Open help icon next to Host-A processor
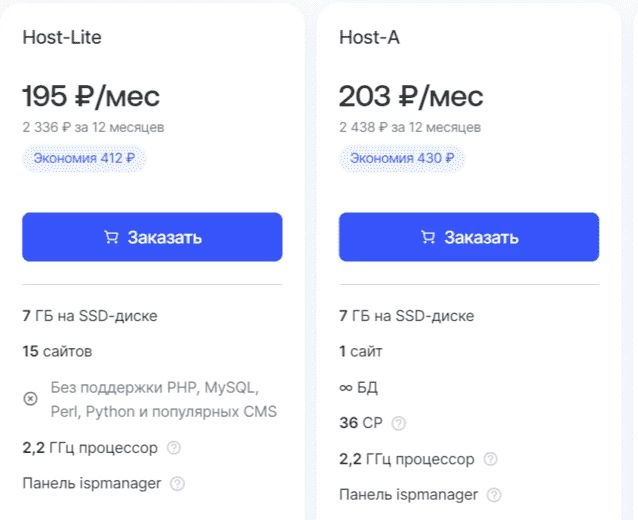The image size is (638, 520). coord(490,459)
